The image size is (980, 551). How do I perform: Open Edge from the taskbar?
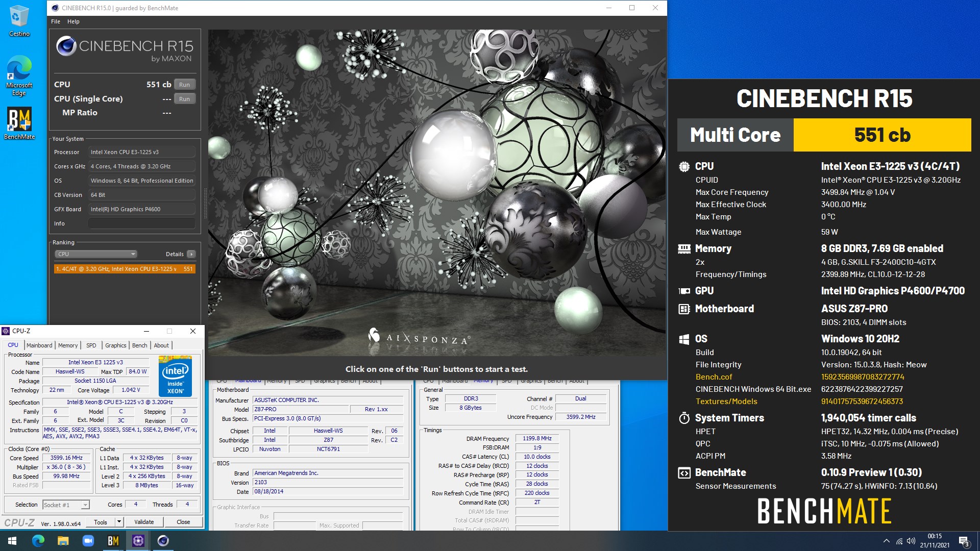coord(38,541)
